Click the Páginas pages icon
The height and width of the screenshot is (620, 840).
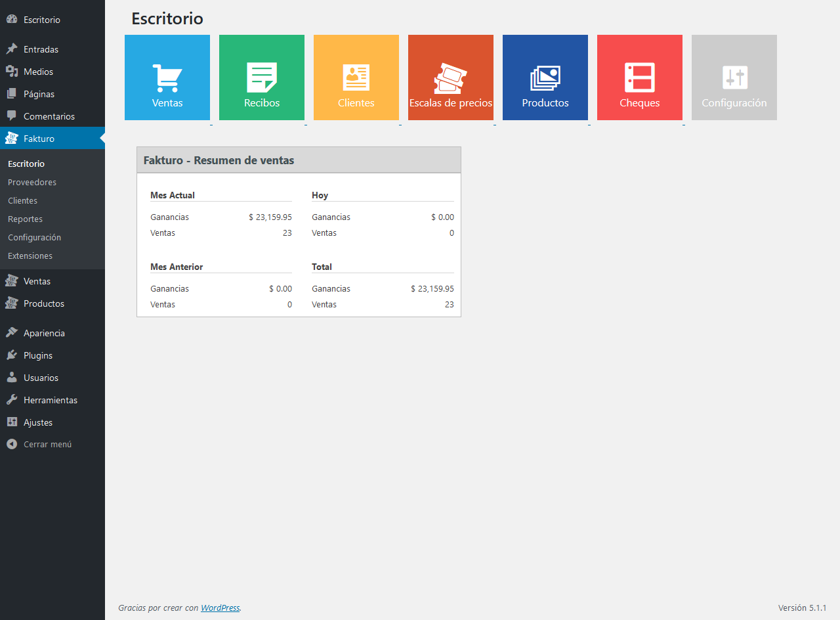[12, 94]
